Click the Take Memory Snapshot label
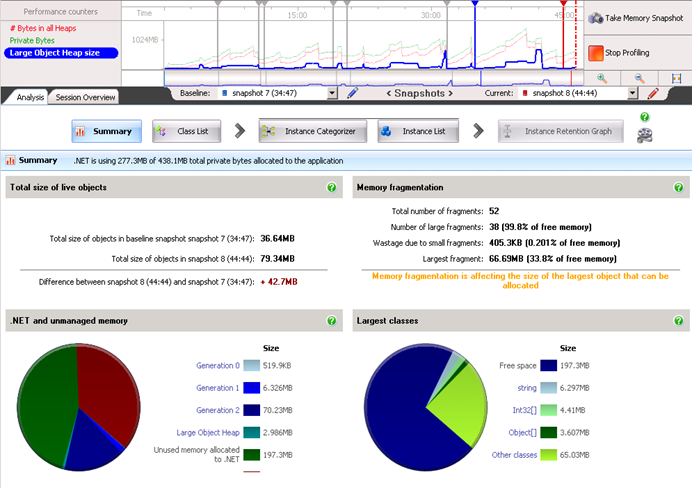 (644, 18)
